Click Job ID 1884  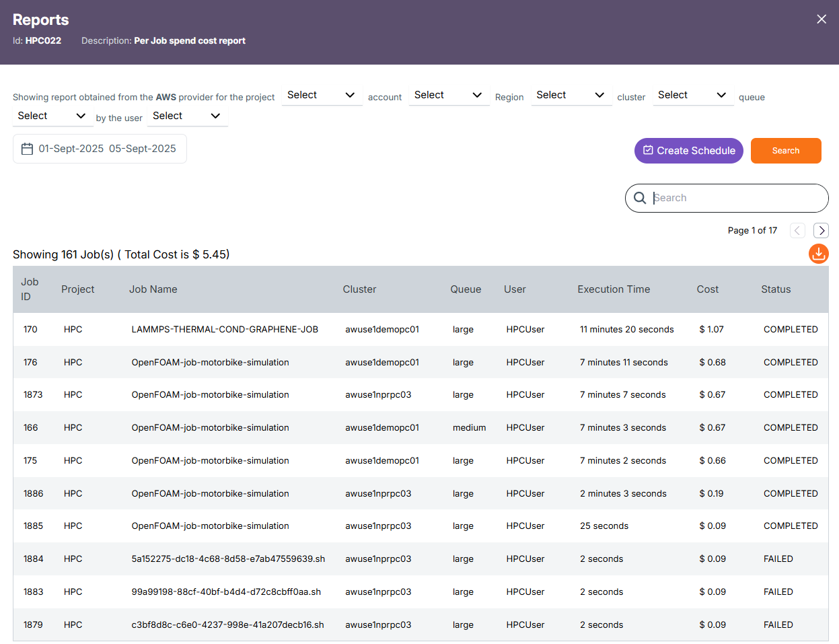point(33,559)
